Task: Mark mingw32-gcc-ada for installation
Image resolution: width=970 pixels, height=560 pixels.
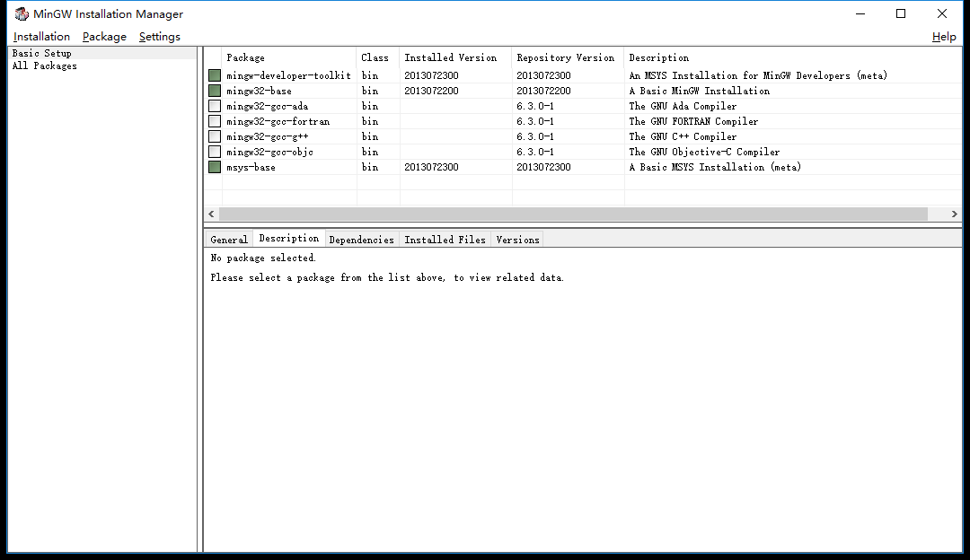Action: pos(214,106)
